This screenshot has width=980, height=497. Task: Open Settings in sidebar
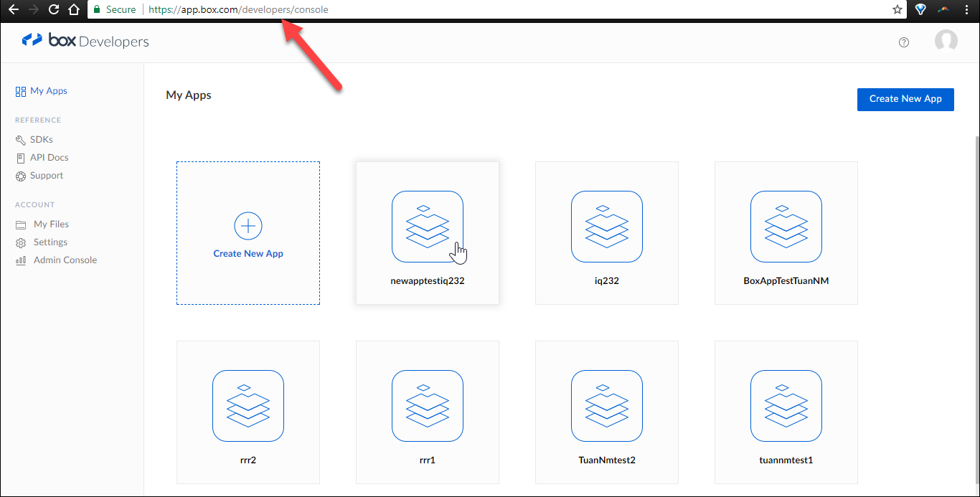coord(50,242)
